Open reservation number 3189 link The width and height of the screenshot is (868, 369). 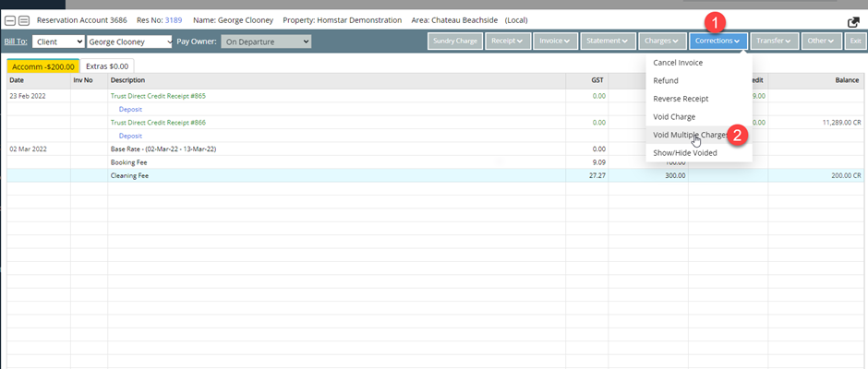click(x=175, y=20)
